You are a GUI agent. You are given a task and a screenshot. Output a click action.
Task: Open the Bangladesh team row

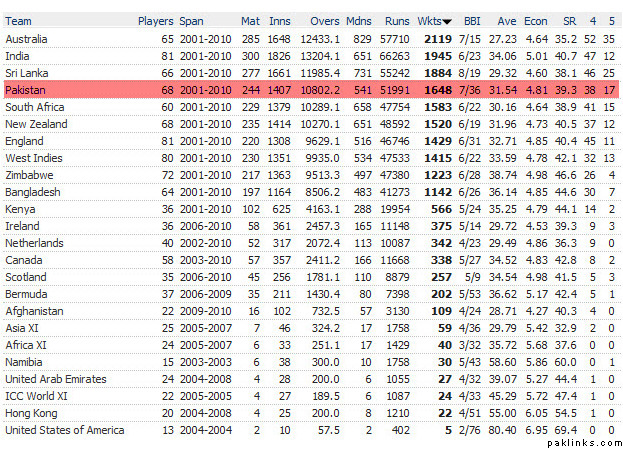pyautogui.click(x=33, y=191)
